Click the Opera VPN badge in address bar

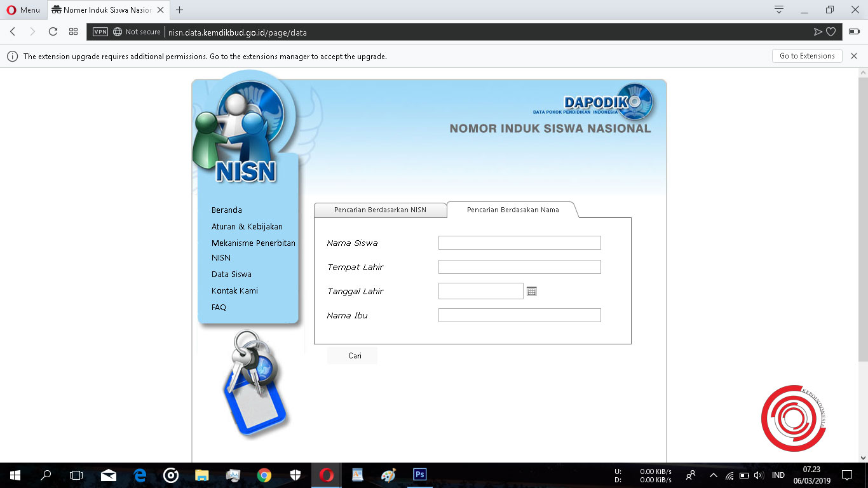pyautogui.click(x=100, y=31)
